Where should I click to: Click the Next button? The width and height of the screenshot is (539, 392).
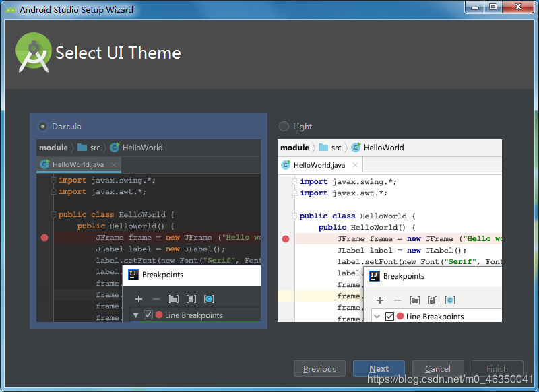pos(379,368)
